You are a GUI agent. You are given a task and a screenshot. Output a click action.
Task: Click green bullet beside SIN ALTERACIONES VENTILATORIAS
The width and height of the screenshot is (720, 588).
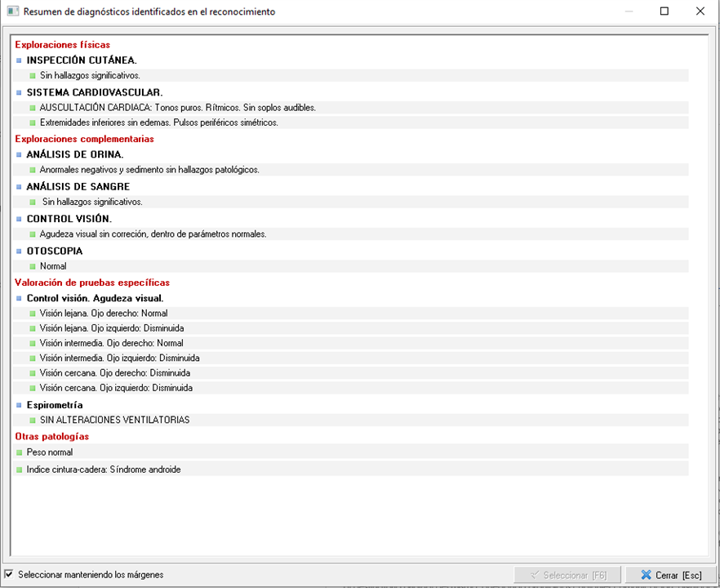coord(33,421)
